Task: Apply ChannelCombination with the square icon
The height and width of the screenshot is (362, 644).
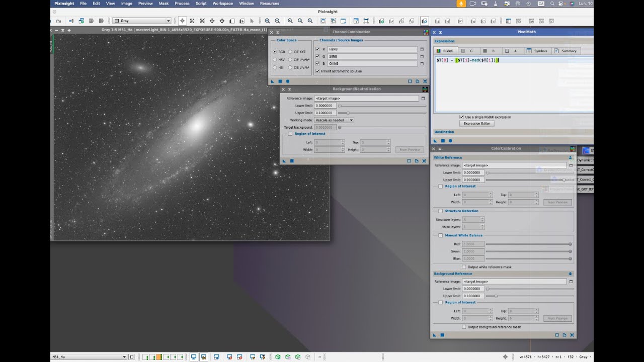Action: click(280, 81)
